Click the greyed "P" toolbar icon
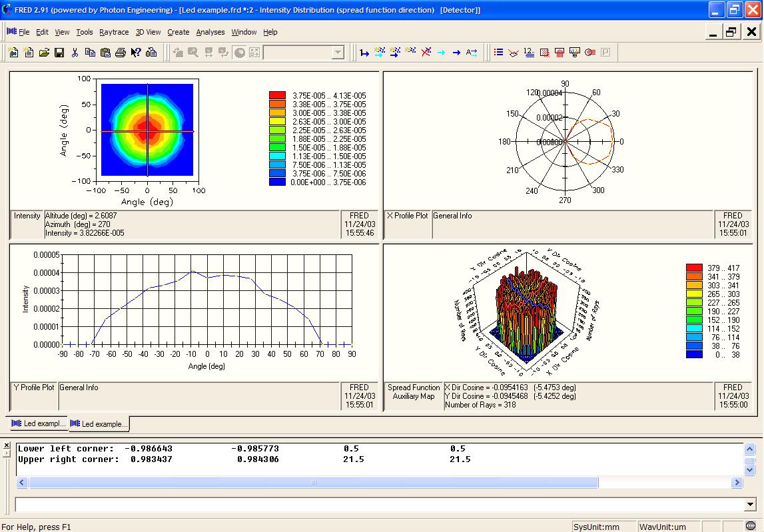Screen dimensions: 764x532 point(605,52)
